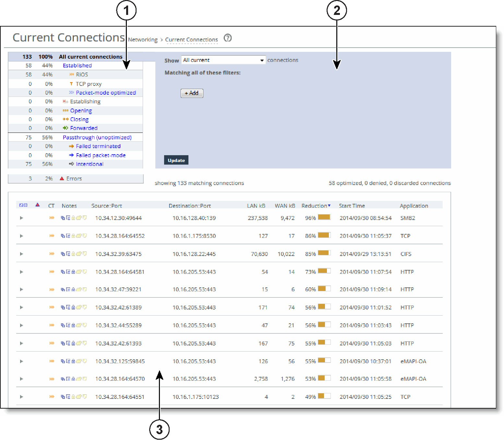Add a new connection filter with the +Add button
504x440 pixels.
(x=192, y=93)
